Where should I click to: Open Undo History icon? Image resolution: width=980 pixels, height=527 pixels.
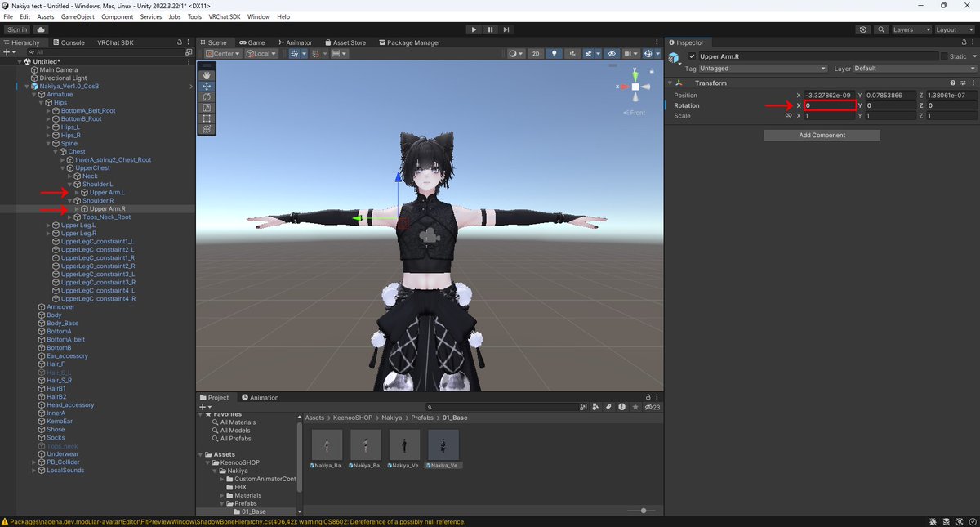point(864,29)
